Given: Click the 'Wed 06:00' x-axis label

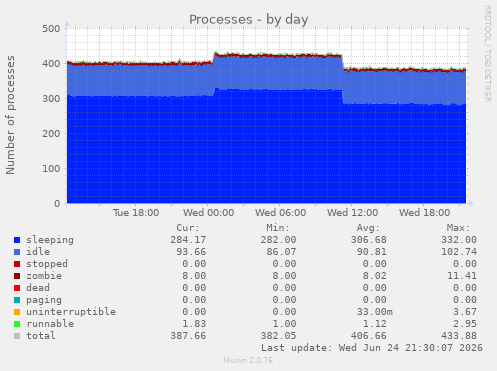Looking at the screenshot, I should [280, 213].
